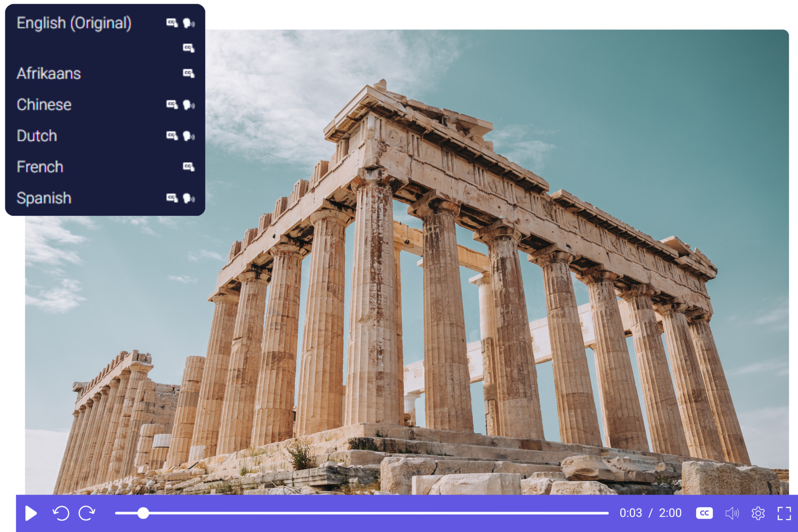
Task: Click the progress bar scrubber handle
Action: tap(143, 513)
